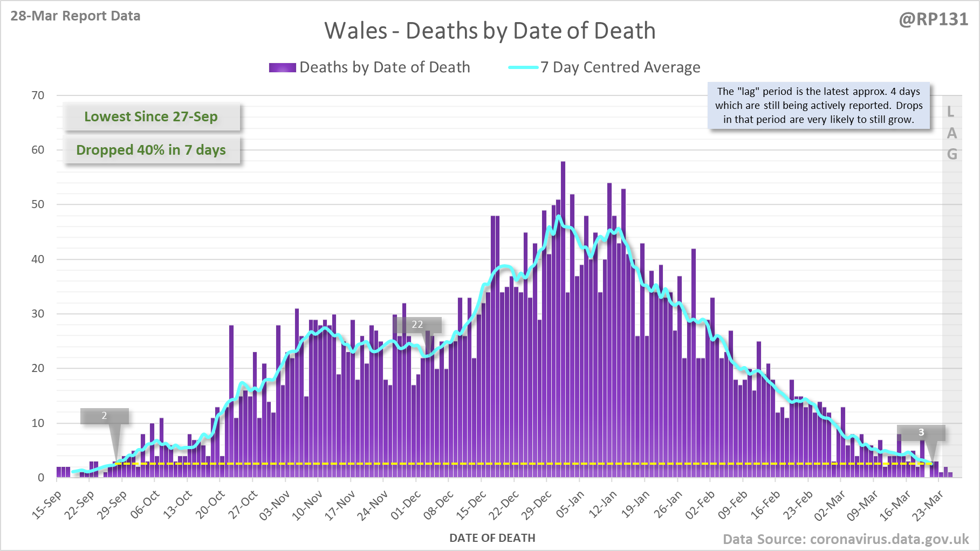Click the '28-Mar Report Data' label
The height and width of the screenshot is (551, 980).
(x=76, y=16)
